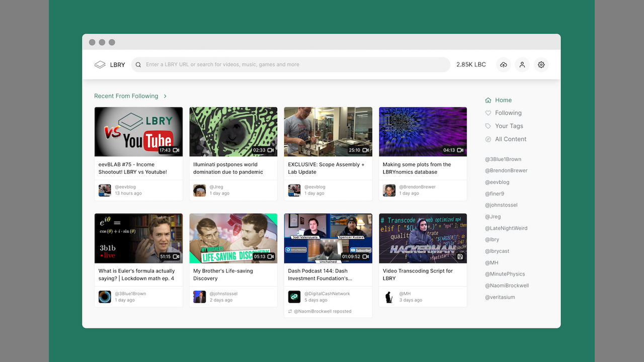Viewport: 644px width, 362px height.
Task: Open the Illuminati postpones world domination thumbnail
Action: [233, 132]
